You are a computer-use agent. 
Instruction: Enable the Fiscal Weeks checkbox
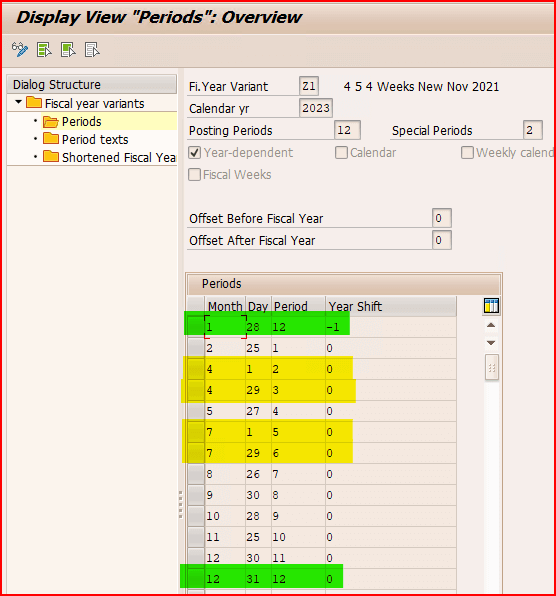(195, 175)
